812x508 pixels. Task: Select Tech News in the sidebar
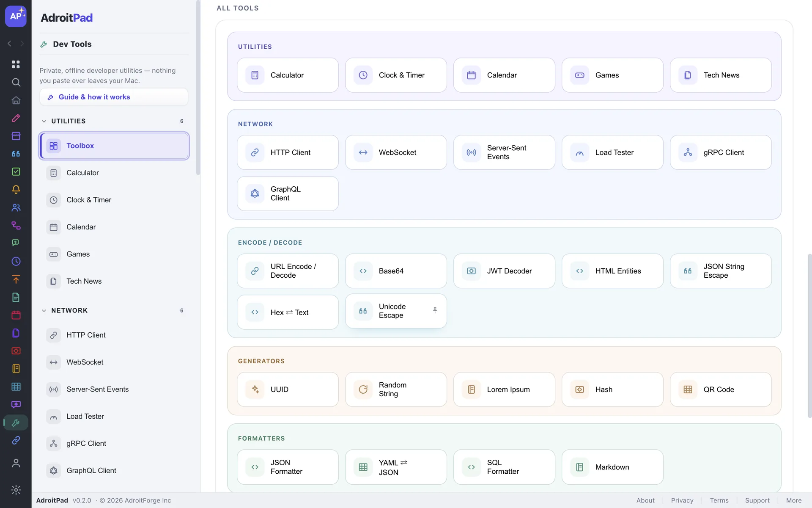click(x=114, y=281)
